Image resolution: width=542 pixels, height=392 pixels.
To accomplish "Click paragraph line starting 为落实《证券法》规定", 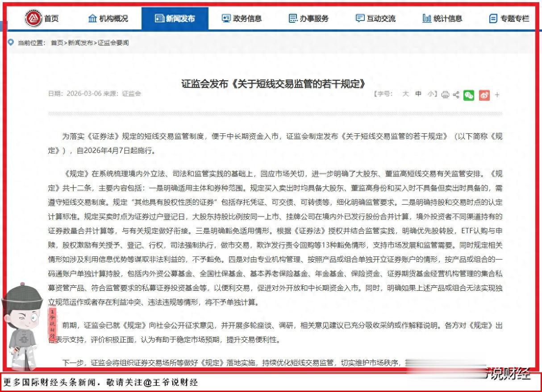I will pyautogui.click(x=282, y=136).
